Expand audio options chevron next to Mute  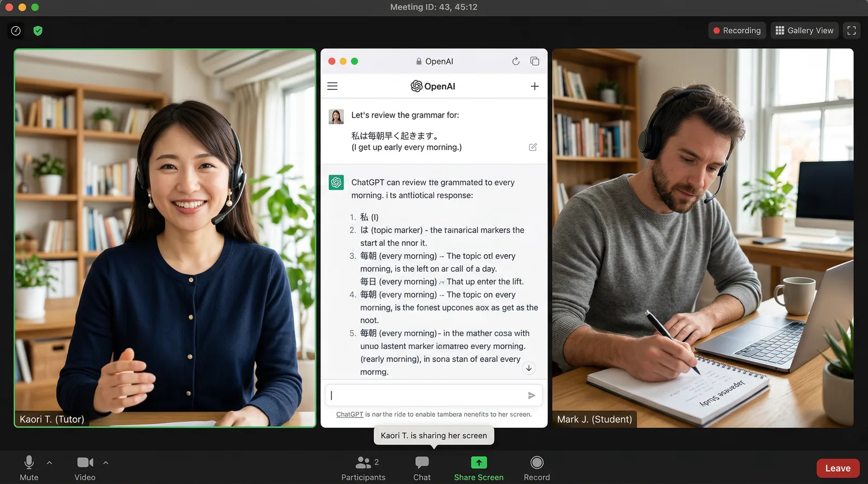pyautogui.click(x=49, y=463)
